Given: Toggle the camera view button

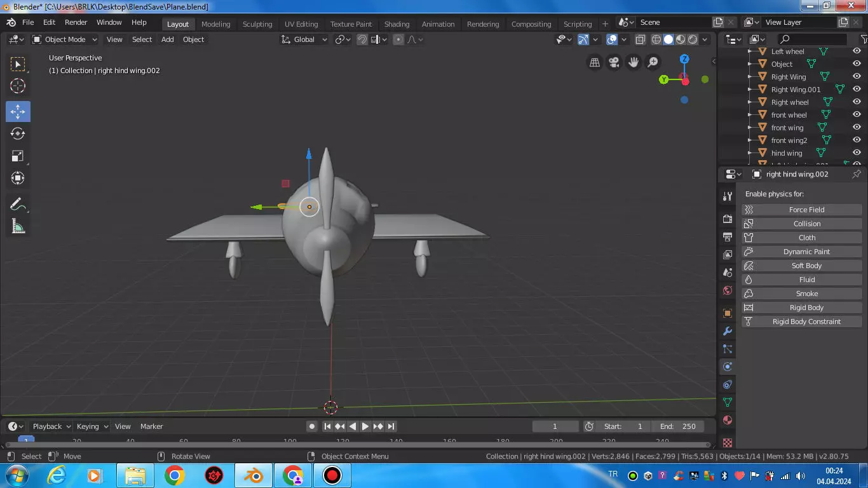Looking at the screenshot, I should click(x=614, y=62).
